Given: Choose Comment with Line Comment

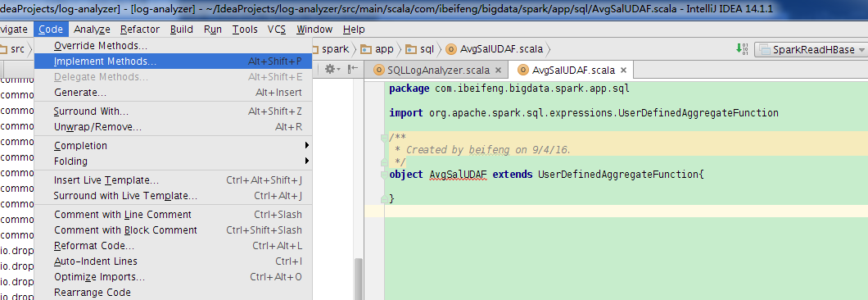Looking at the screenshot, I should tap(174, 215).
